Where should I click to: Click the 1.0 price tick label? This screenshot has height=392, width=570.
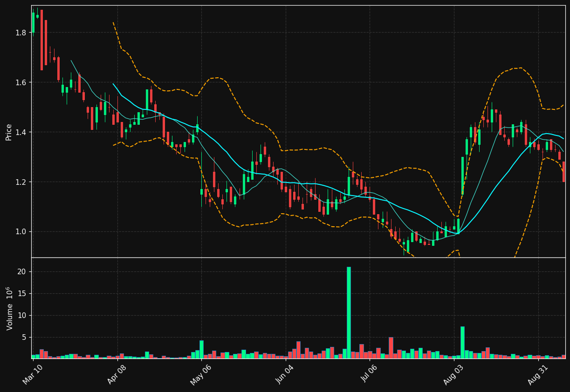pos(21,232)
